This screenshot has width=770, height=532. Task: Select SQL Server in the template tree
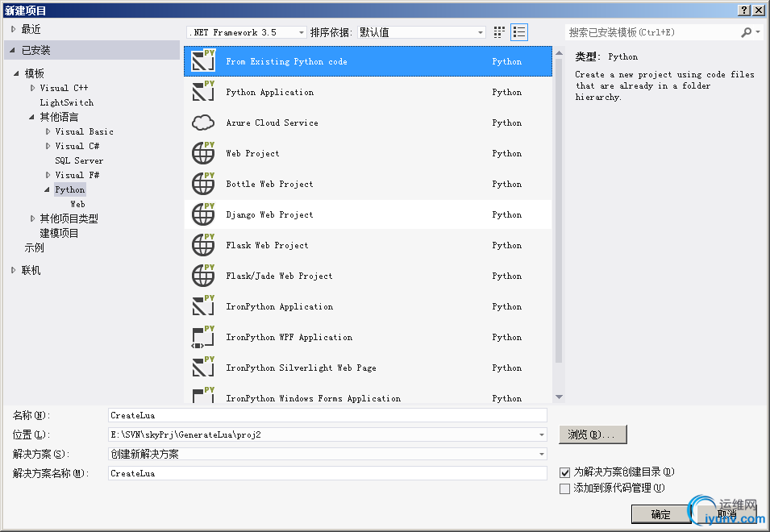pyautogui.click(x=79, y=160)
